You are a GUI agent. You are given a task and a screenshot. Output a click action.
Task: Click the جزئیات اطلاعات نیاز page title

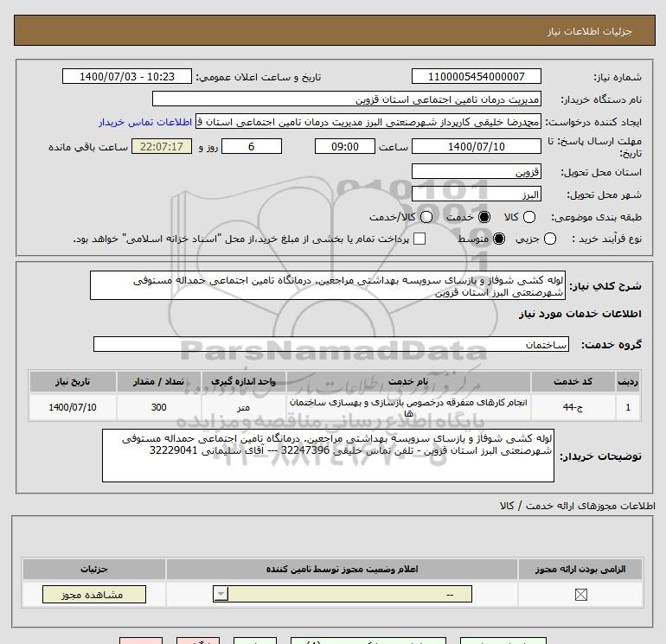(x=590, y=31)
